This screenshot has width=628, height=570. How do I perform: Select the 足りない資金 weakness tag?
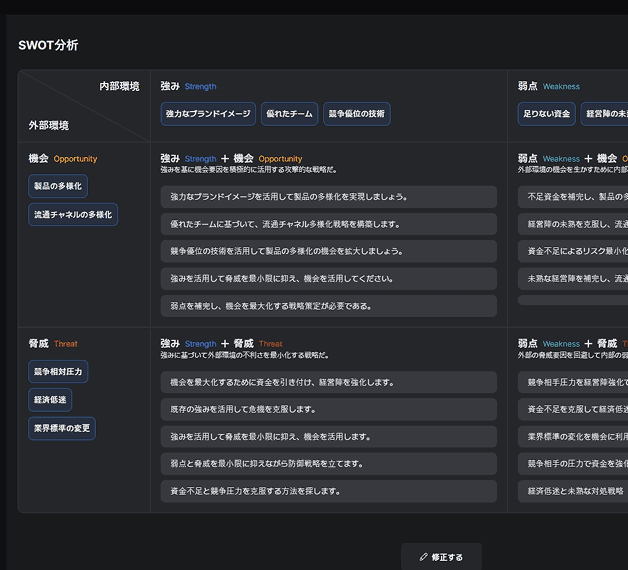547,114
